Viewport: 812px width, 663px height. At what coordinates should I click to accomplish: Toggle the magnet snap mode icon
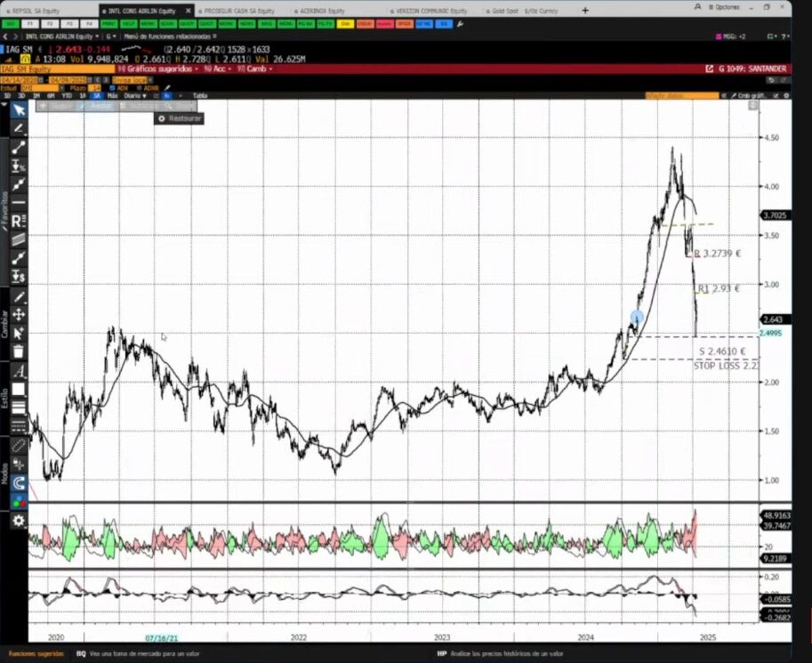coord(19,483)
